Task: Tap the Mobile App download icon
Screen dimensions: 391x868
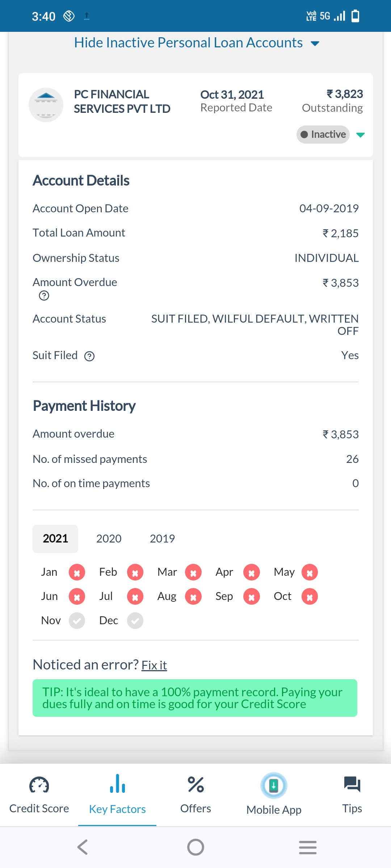Action: [x=274, y=786]
